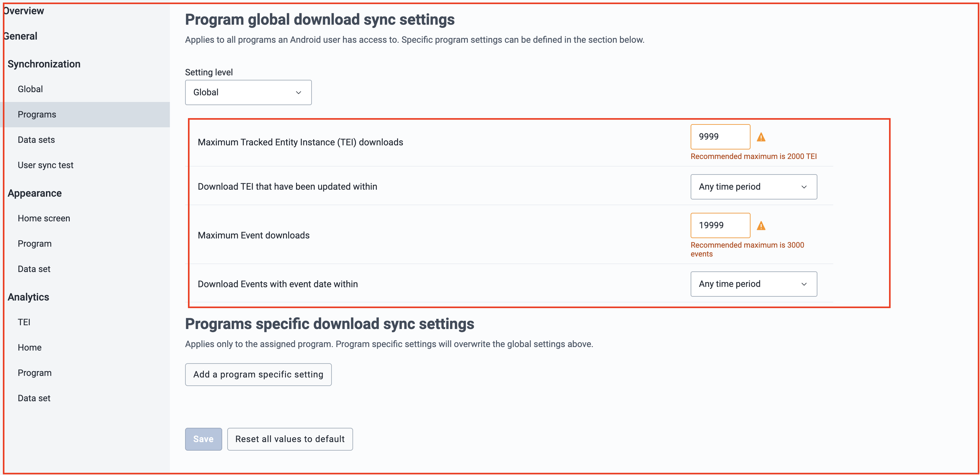
Task: Click the Save button
Action: 203,439
